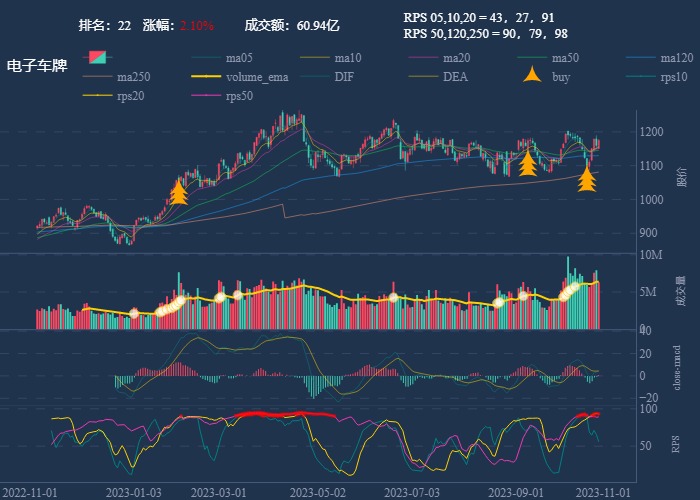Click the first buy arrow on the price chart
700x500 pixels.
tap(179, 190)
